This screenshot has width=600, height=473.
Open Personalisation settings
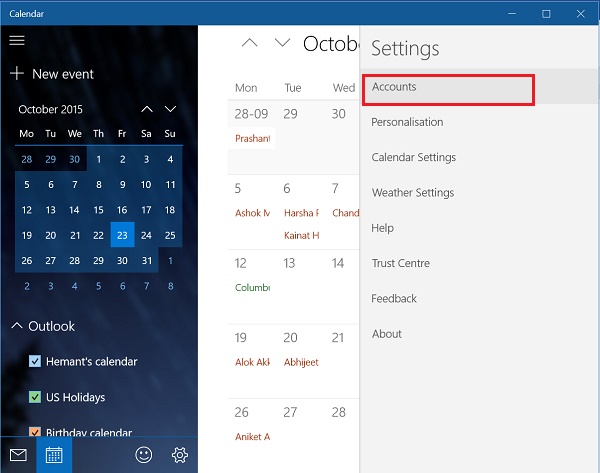[x=407, y=122]
